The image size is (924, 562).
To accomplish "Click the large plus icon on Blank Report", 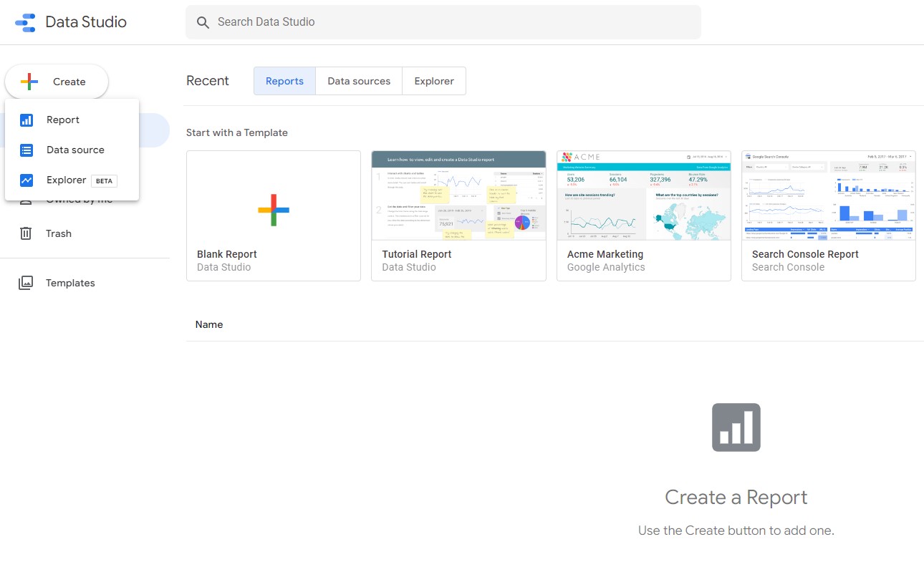I will (x=274, y=210).
